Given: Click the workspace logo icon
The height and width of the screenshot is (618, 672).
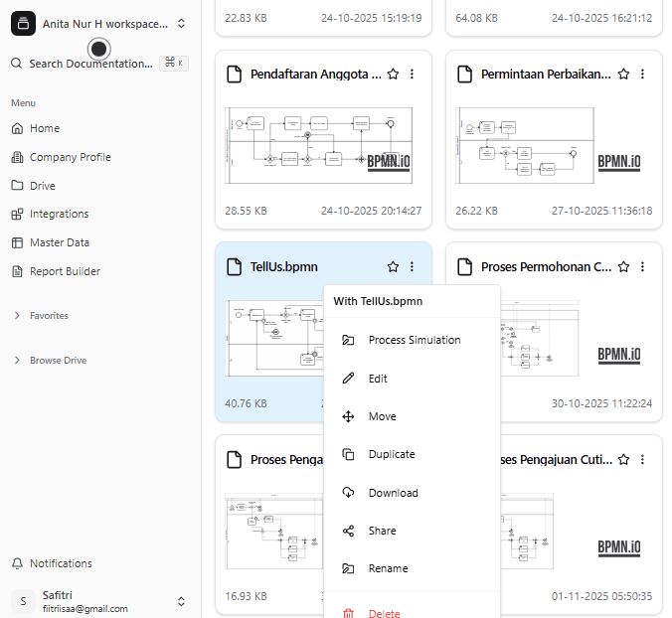Looking at the screenshot, I should pyautogui.click(x=23, y=24).
